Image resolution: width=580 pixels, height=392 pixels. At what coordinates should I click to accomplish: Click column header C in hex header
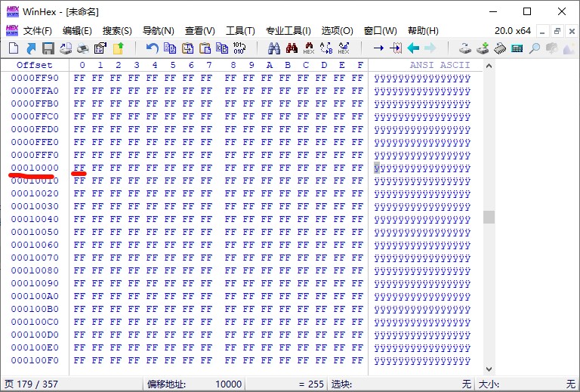[x=306, y=65]
